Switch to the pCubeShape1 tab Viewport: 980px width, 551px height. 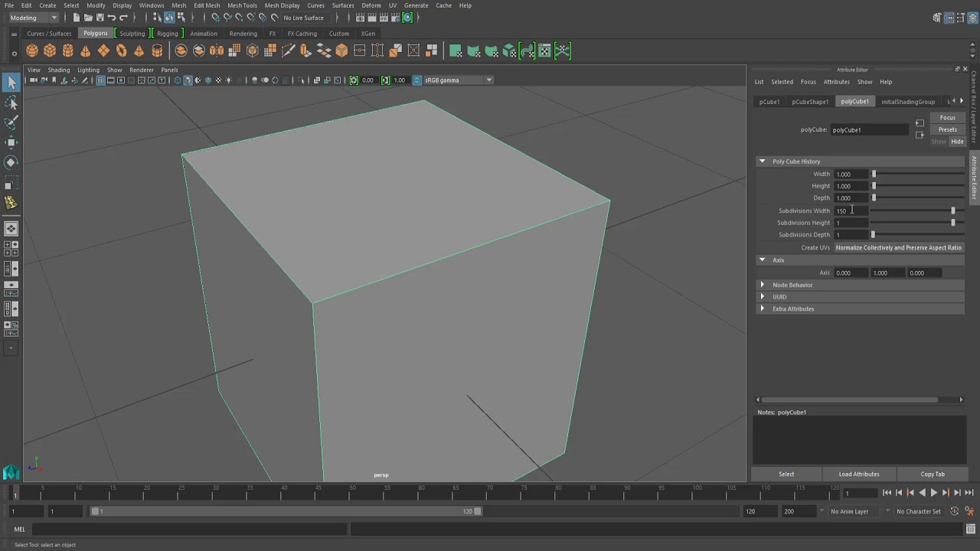coord(810,102)
